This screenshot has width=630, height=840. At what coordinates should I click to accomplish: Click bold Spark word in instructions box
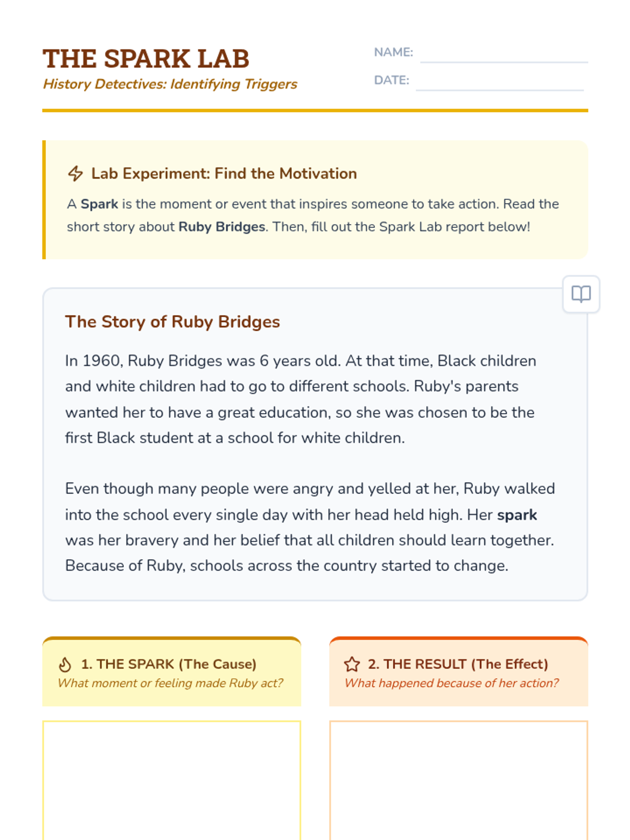point(99,204)
